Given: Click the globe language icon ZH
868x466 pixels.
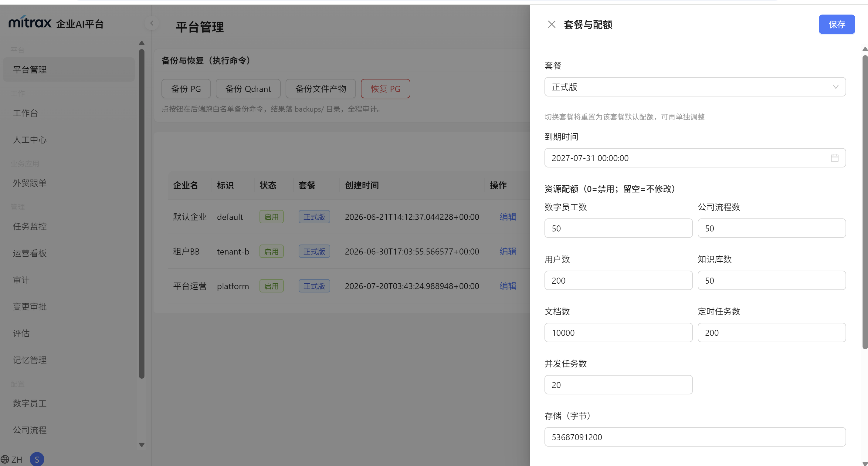Looking at the screenshot, I should 12,459.
